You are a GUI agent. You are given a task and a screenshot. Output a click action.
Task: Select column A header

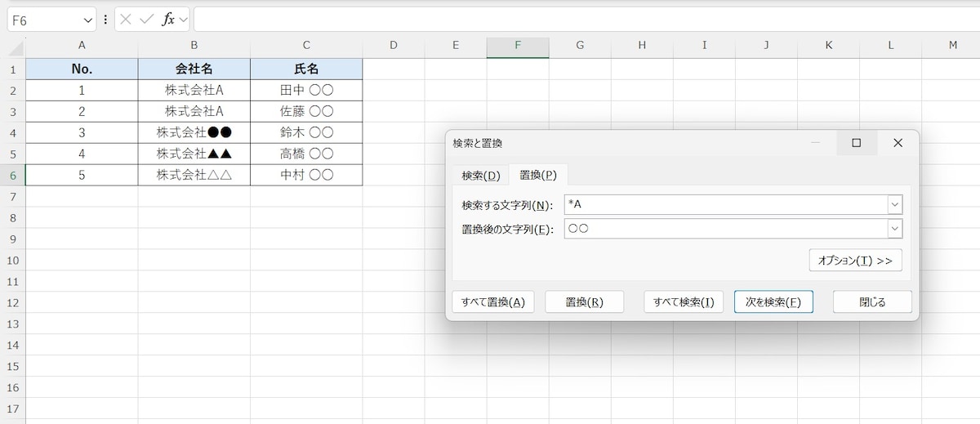(x=82, y=46)
